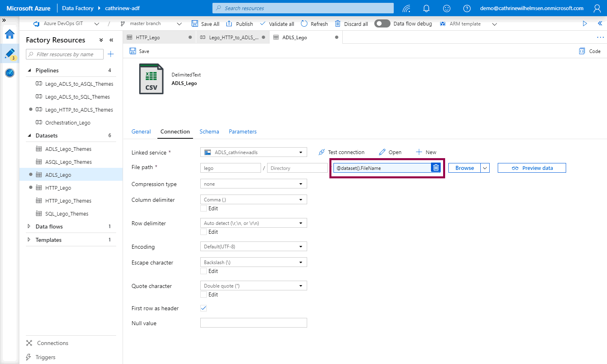Switch to the Parameters tab
The height and width of the screenshot is (364, 607).
(242, 131)
